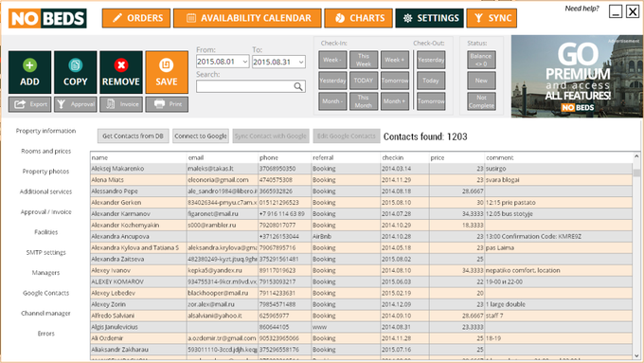Click the search magnifier icon
This screenshot has width=644, height=363.
tap(298, 86)
